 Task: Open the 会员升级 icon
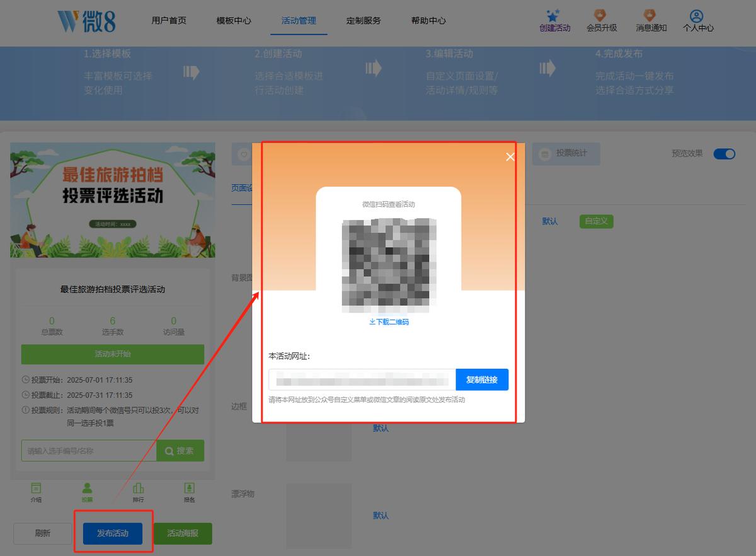coord(601,16)
